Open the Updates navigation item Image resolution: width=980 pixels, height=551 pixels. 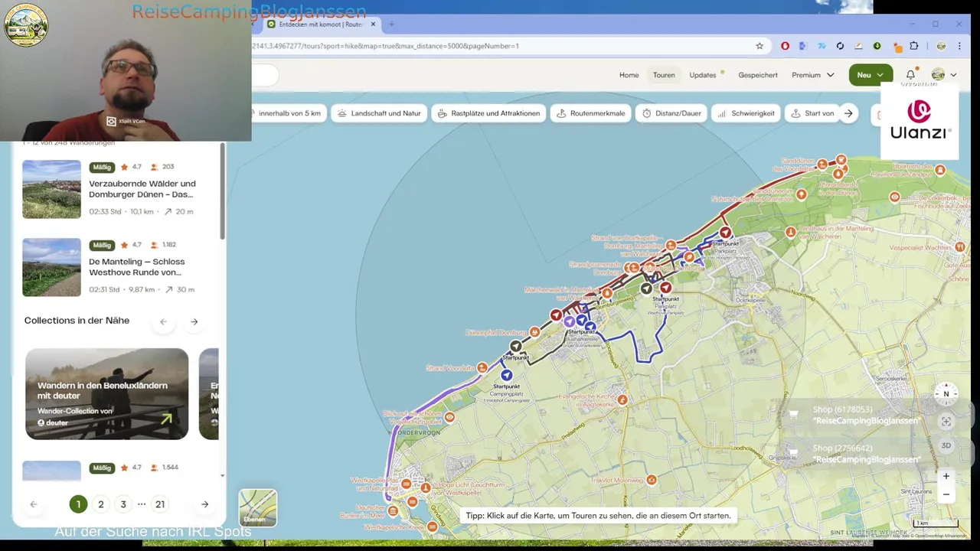[703, 75]
